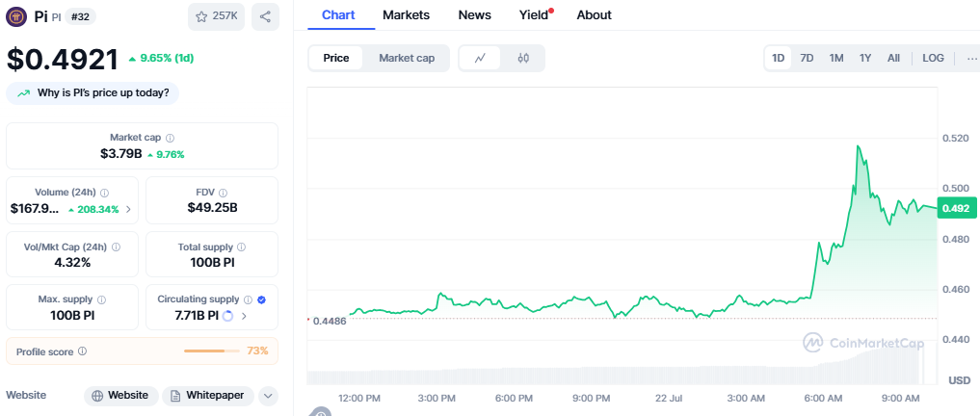Select the 1Y time range
Image resolution: width=980 pixels, height=416 pixels.
pos(865,58)
